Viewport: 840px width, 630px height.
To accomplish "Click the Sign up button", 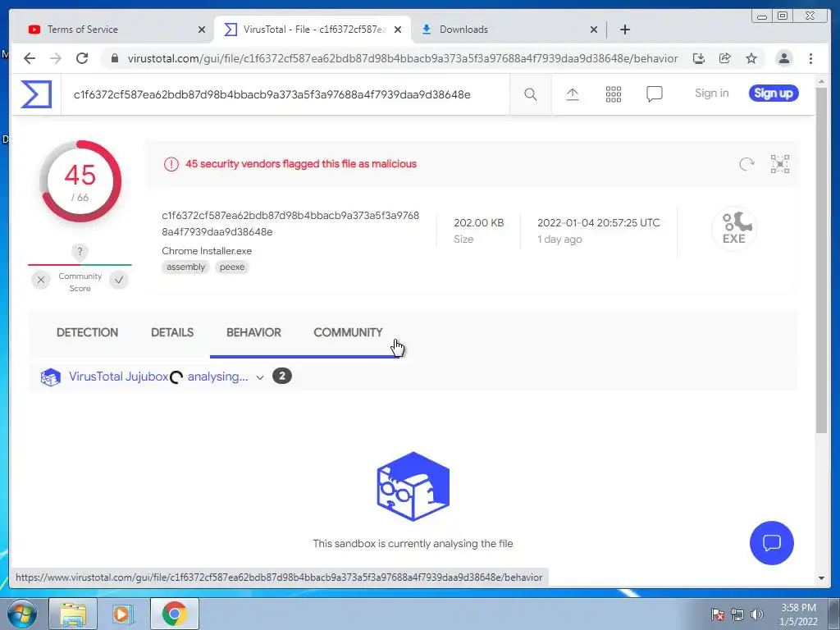I will tap(774, 94).
